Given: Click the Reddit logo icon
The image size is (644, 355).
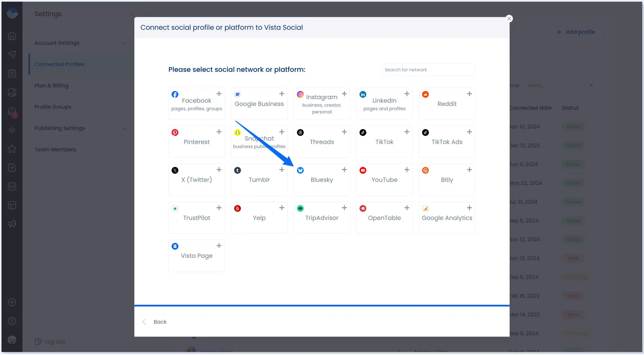Looking at the screenshot, I should point(425,94).
